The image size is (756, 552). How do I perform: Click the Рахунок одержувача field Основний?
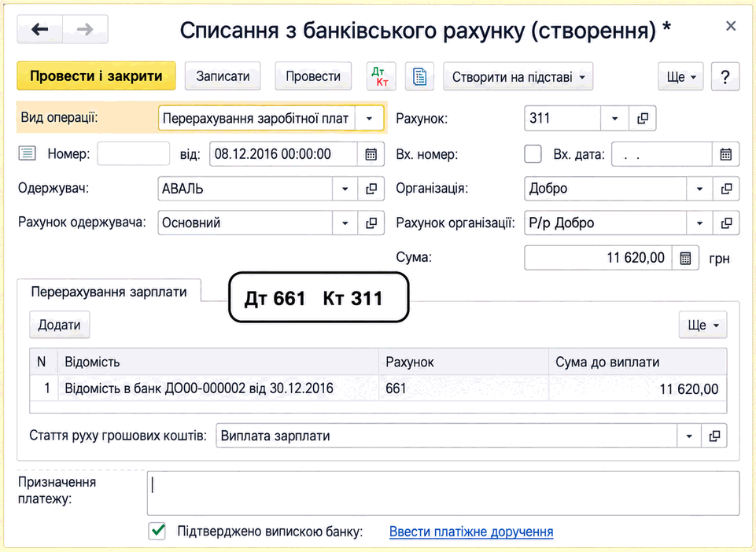[x=245, y=223]
